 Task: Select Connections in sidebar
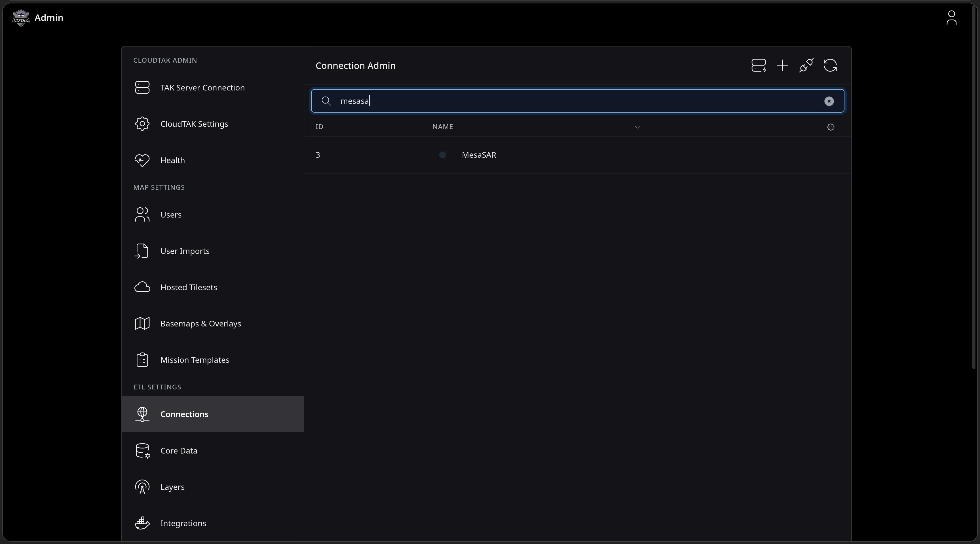coord(213,414)
